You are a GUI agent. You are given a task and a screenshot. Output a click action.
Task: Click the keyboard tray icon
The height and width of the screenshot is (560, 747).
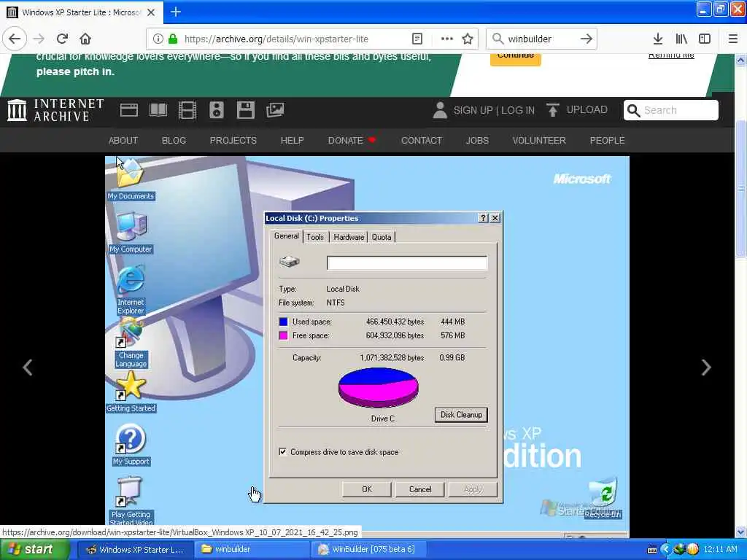[x=652, y=550]
